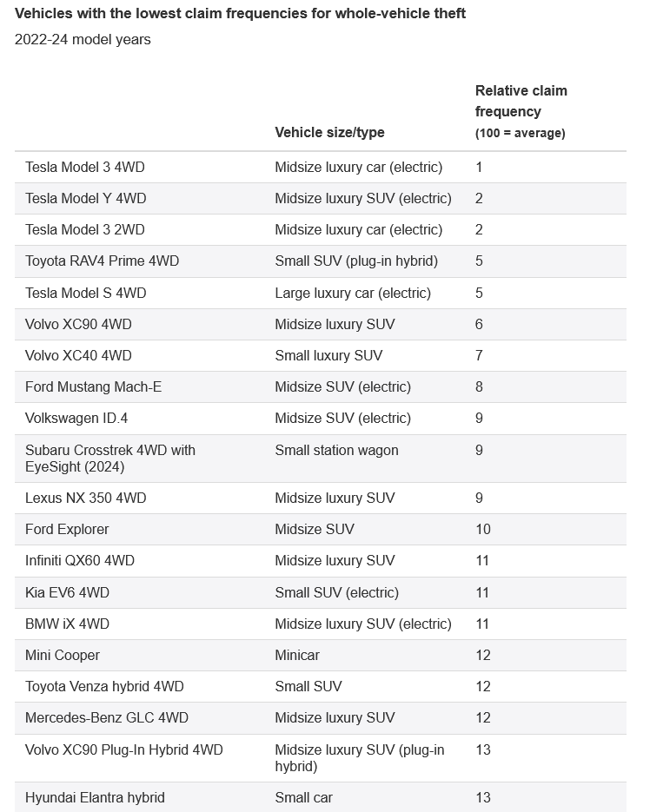Select the Minicar vehicle type cell
This screenshot has height=812, width=650.
click(x=297, y=655)
